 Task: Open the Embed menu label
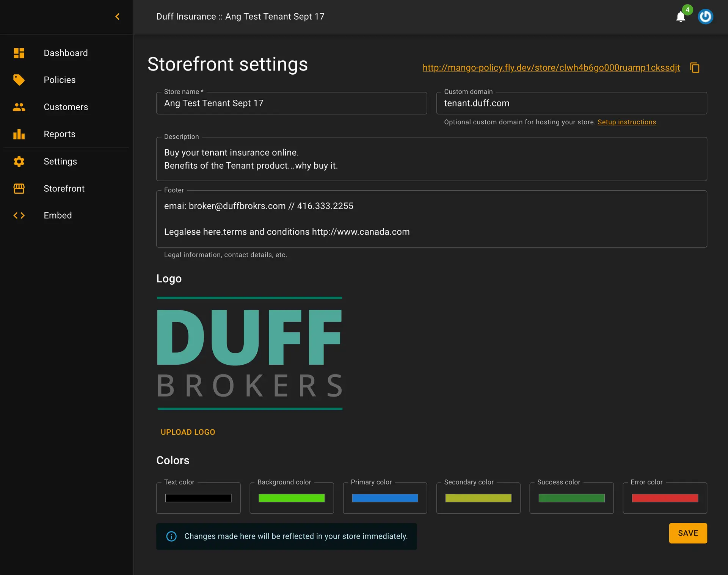click(58, 215)
